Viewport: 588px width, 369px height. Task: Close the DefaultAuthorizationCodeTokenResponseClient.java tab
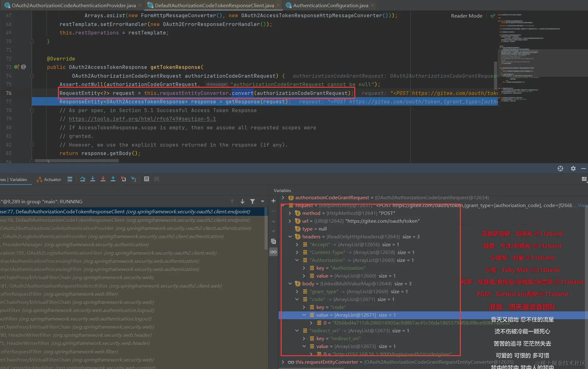click(278, 5)
